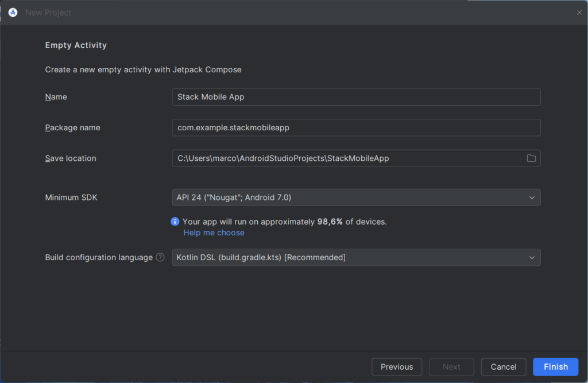Click the folder icon to browse save location
This screenshot has height=383, width=588.
pos(531,158)
